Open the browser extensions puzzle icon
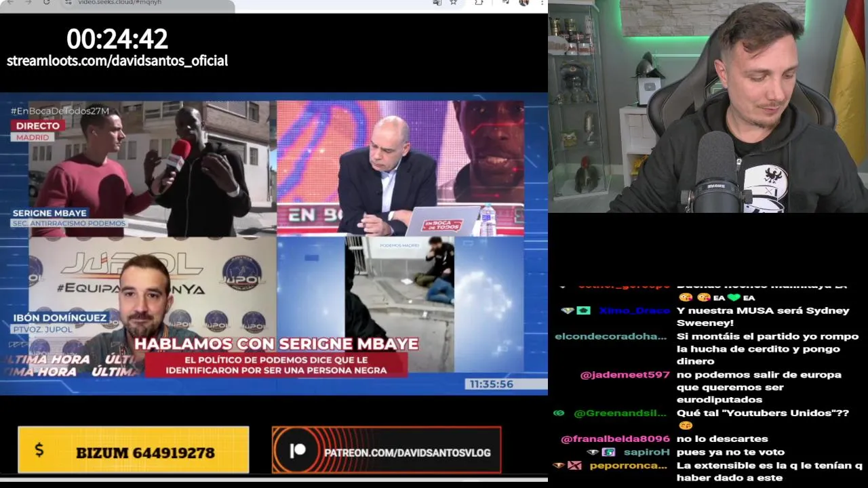Screen dimensions: 868x488 pos(479,2)
